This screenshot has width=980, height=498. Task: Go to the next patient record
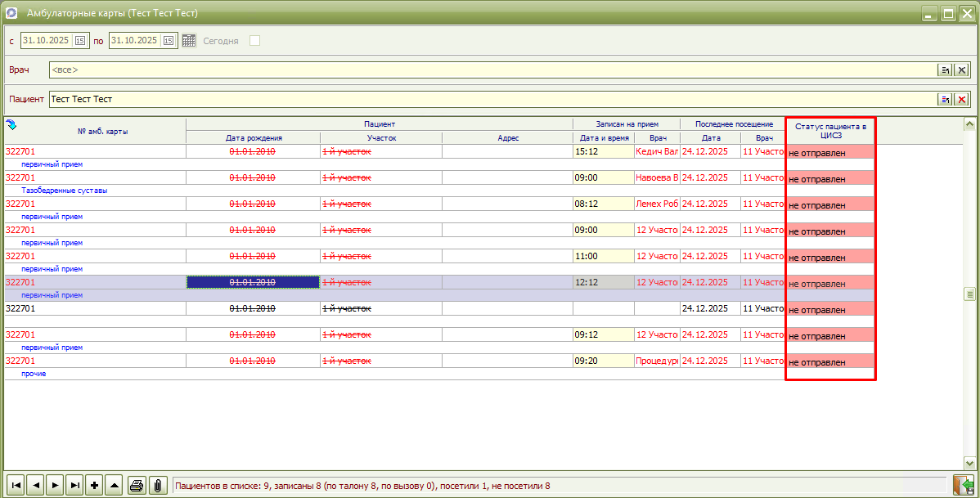coord(55,486)
